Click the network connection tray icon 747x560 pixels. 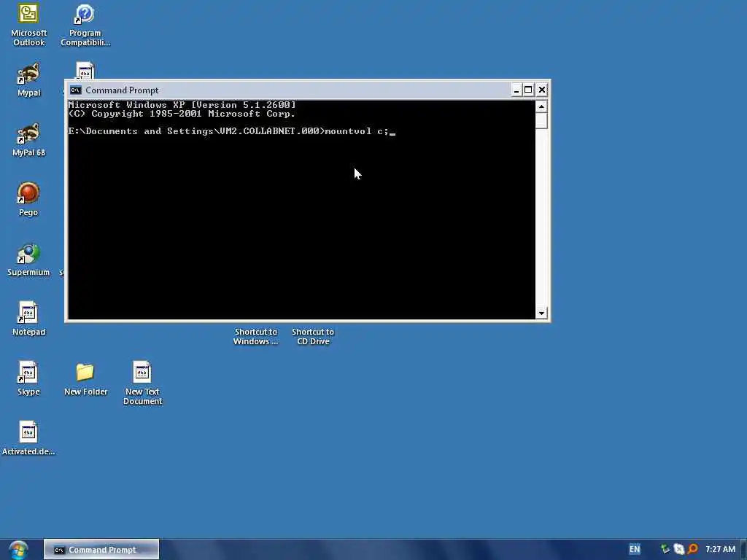coord(665,550)
